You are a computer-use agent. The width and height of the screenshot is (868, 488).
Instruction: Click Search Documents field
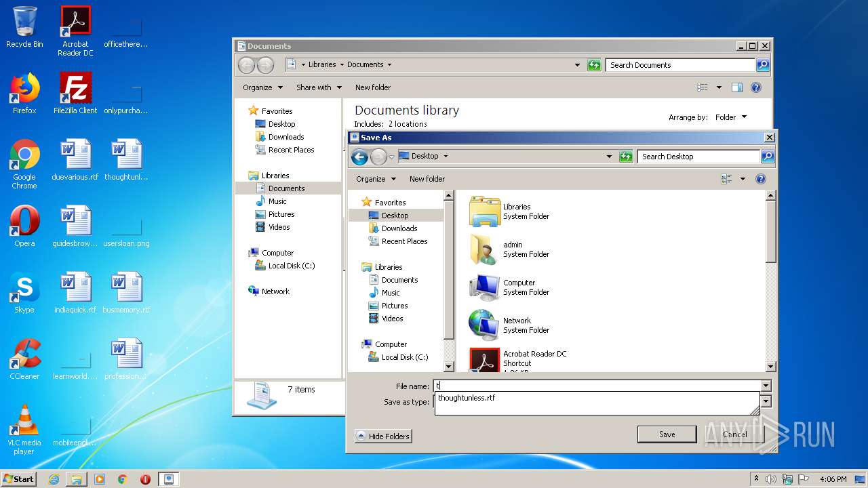pyautogui.click(x=680, y=65)
